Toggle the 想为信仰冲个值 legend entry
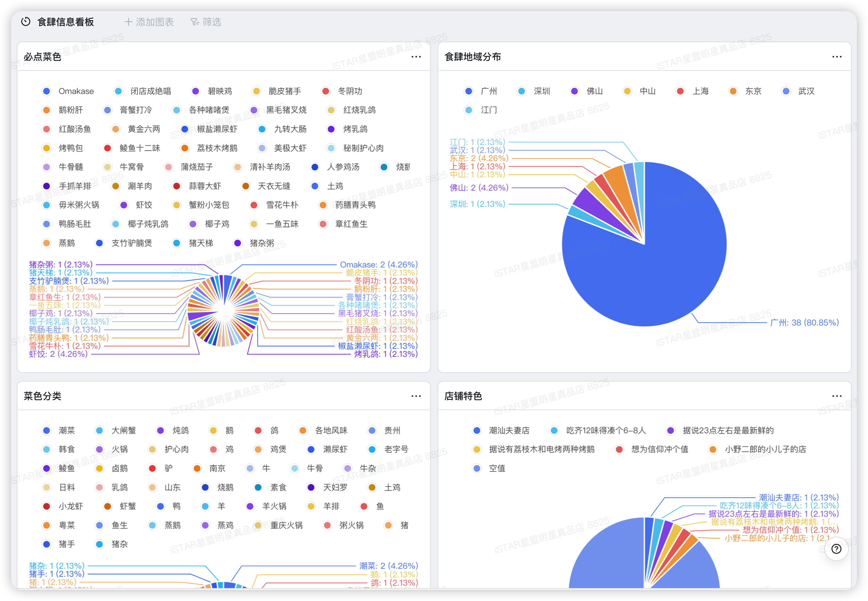This screenshot has width=868, height=601. (x=651, y=449)
